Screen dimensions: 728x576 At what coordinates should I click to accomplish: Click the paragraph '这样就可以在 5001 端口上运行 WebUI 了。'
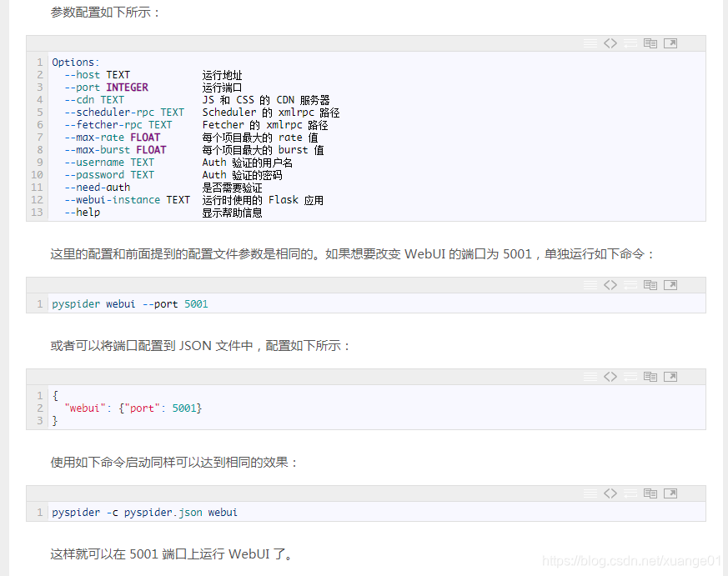pyautogui.click(x=172, y=554)
